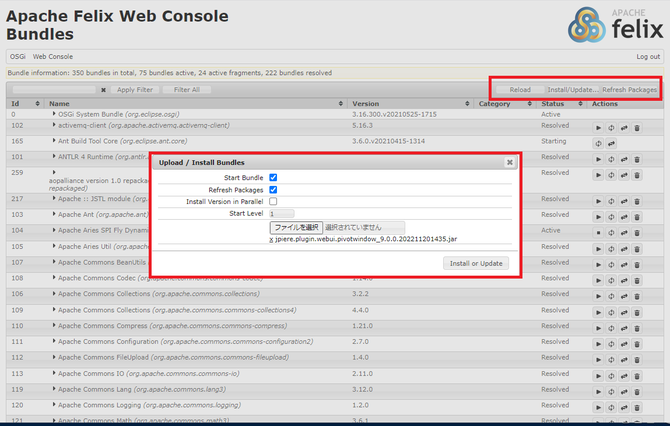Sort bundles by the Category column

click(505, 103)
